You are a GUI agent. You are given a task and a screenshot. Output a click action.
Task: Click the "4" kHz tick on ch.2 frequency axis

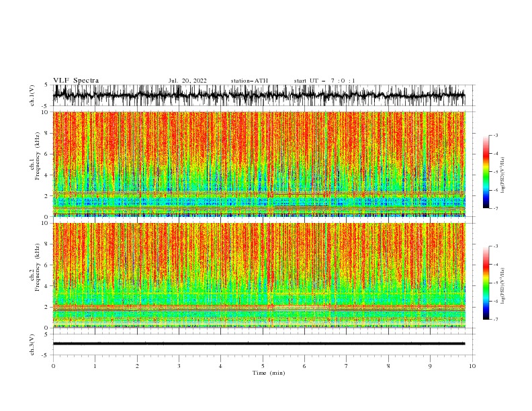point(46,286)
